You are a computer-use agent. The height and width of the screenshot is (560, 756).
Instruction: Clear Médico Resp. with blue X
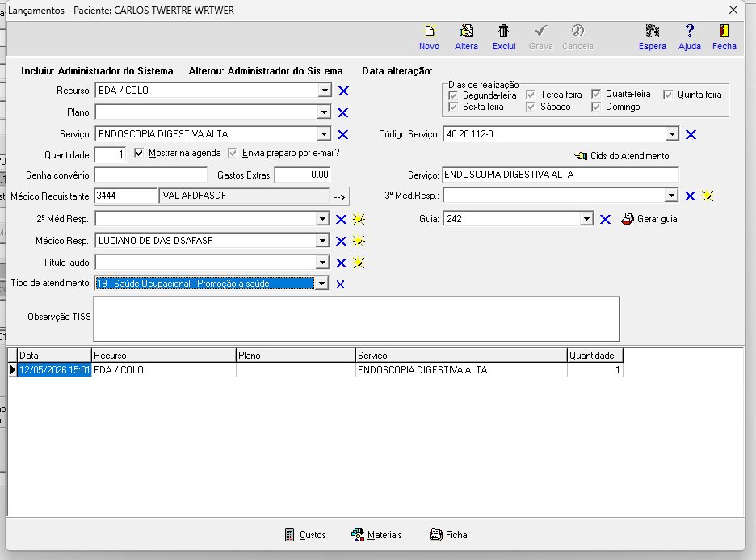pos(341,241)
